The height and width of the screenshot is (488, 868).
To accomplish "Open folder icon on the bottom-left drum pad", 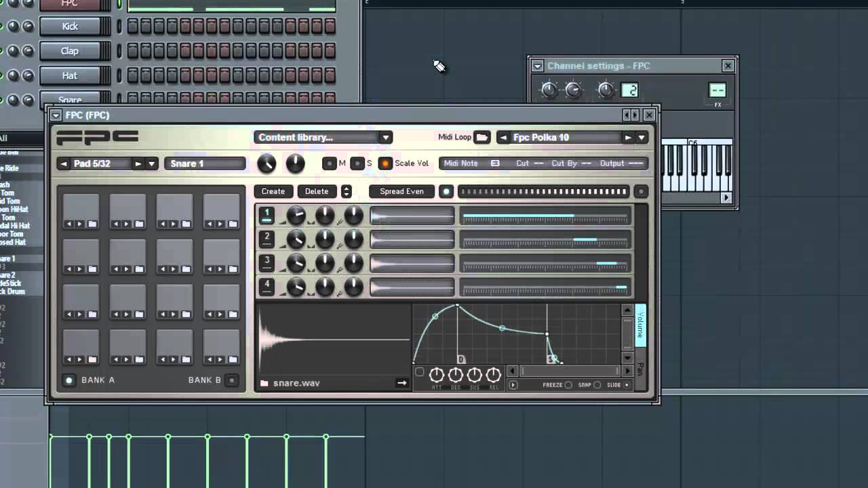I will point(92,359).
